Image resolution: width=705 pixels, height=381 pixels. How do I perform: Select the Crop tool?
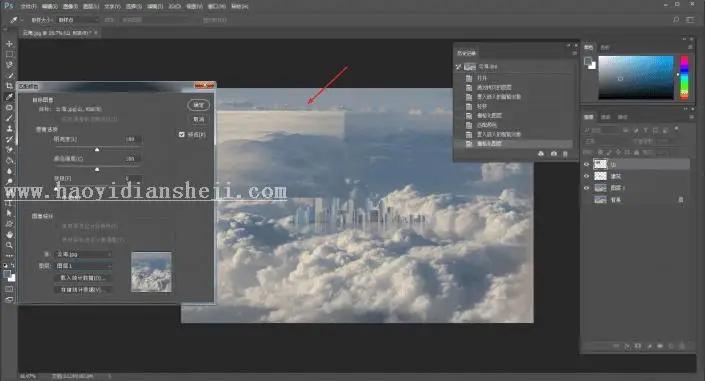[x=9, y=85]
